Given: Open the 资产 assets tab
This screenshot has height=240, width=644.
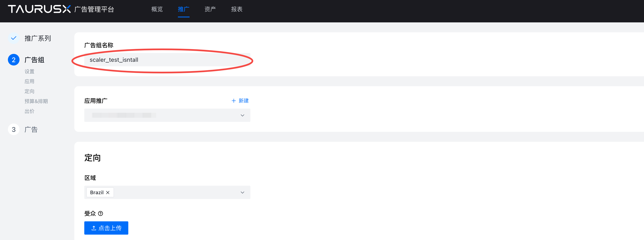Looking at the screenshot, I should pyautogui.click(x=210, y=9).
